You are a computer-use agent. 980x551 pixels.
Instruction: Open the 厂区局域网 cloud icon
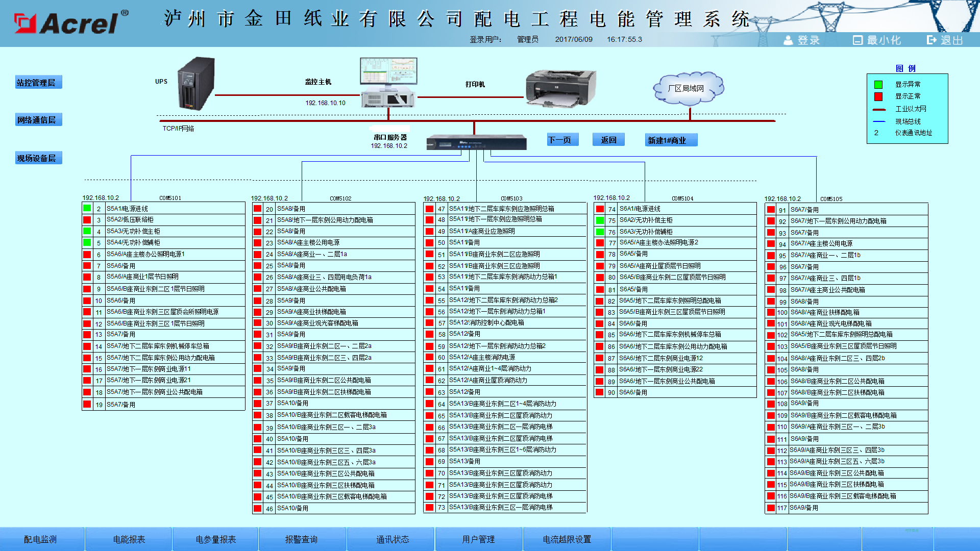coord(689,88)
